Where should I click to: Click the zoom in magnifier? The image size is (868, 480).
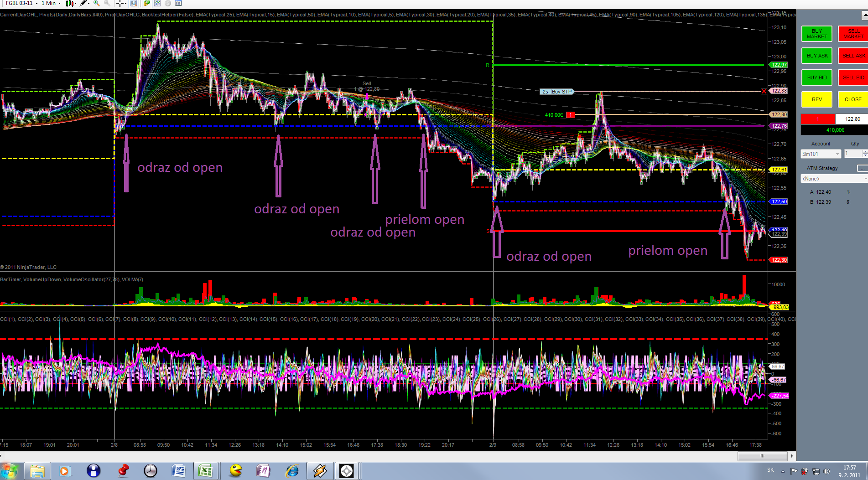[96, 3]
